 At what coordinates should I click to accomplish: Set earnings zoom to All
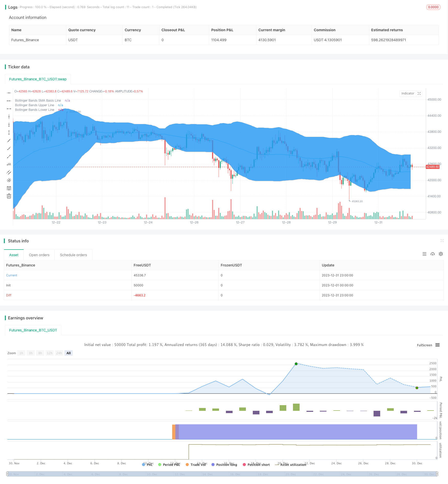(69, 353)
